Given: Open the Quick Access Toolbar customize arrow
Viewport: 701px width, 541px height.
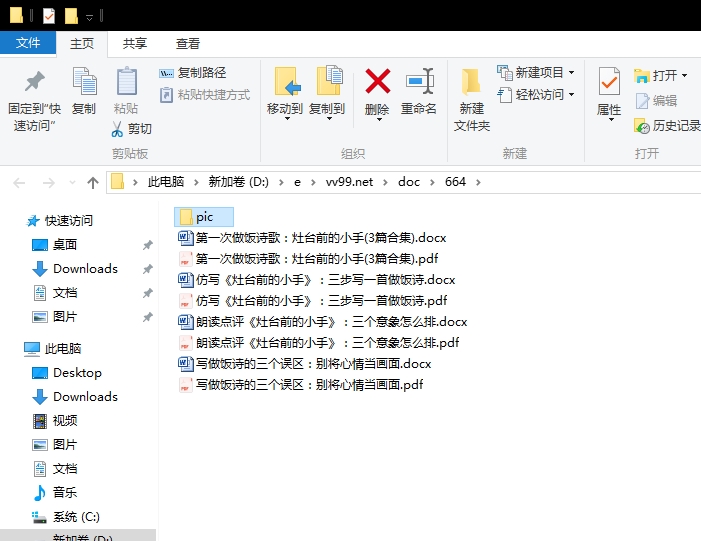Looking at the screenshot, I should click(x=89, y=17).
